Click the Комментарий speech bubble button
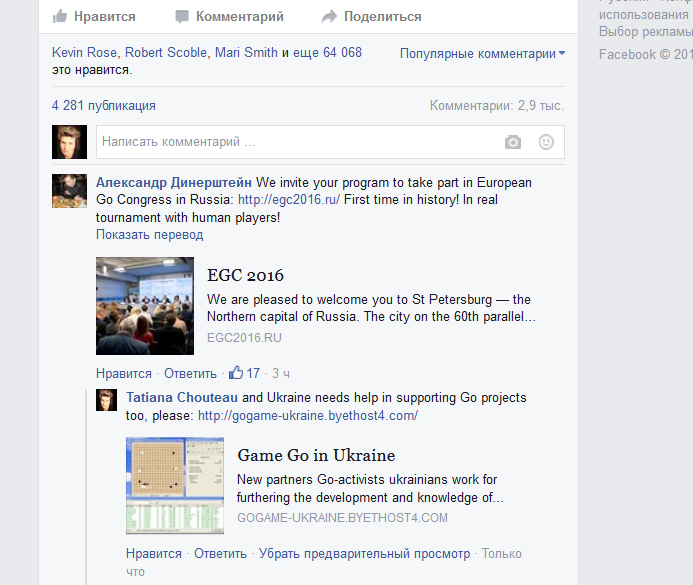 click(x=229, y=16)
